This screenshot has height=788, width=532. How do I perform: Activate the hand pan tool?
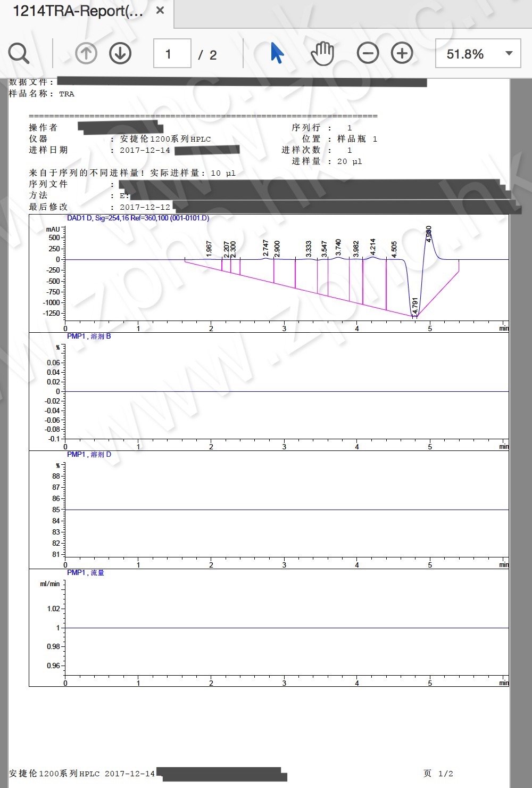322,54
